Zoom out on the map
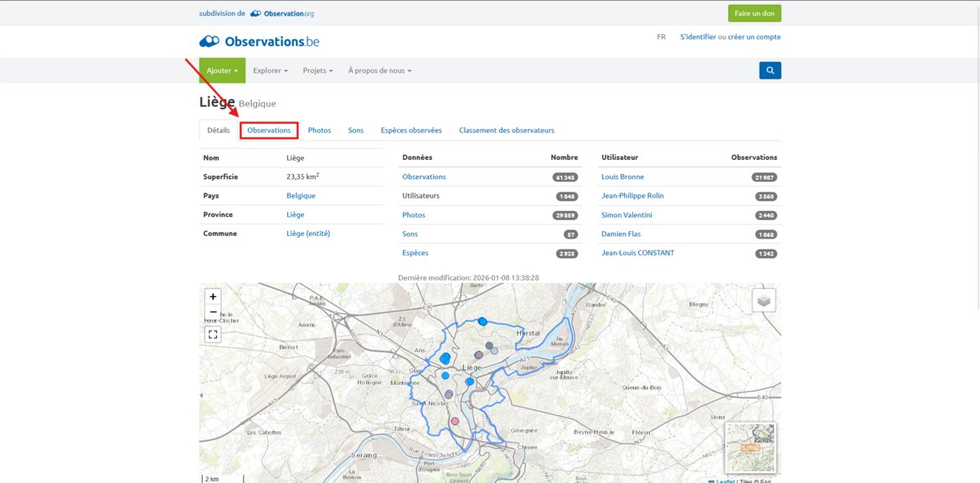Screen dimensions: 980x483 click(x=213, y=313)
